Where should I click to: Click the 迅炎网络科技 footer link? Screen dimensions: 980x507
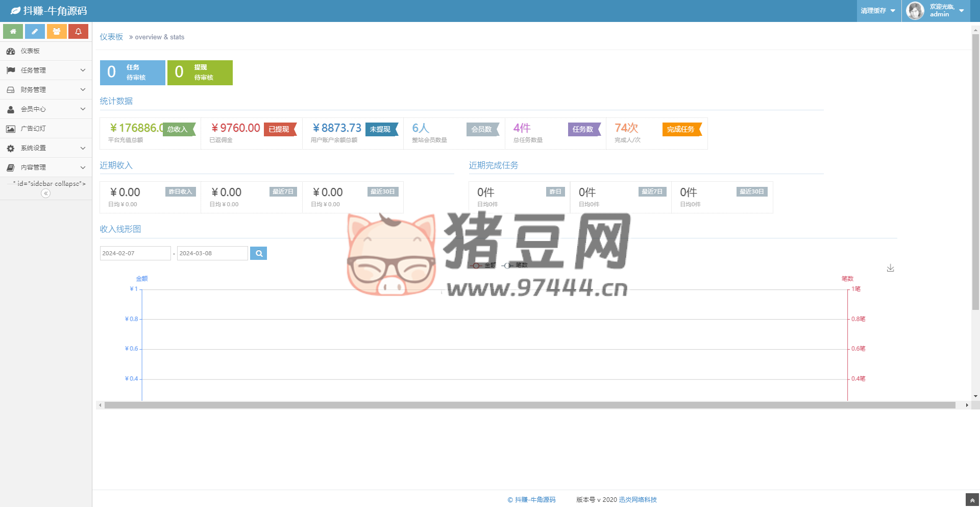638,500
